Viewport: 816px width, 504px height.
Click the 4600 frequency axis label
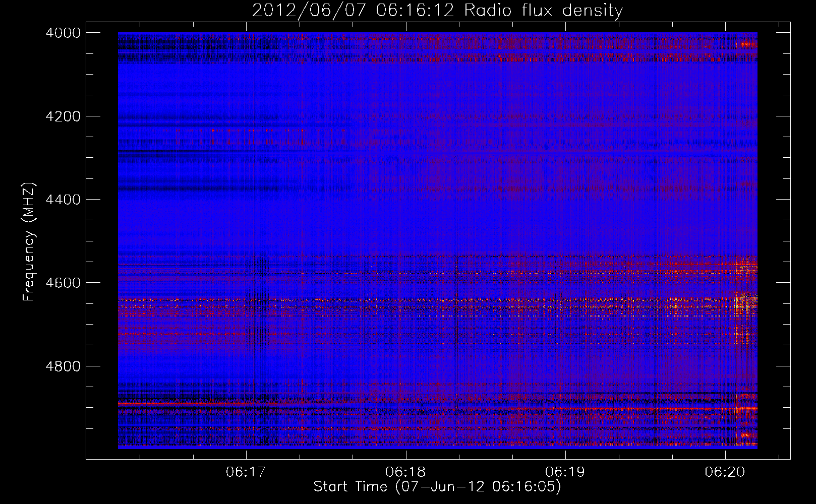coord(63,283)
